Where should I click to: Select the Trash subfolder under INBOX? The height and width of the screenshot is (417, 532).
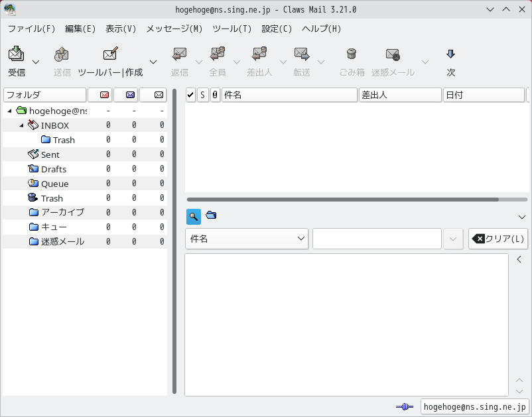85,140
